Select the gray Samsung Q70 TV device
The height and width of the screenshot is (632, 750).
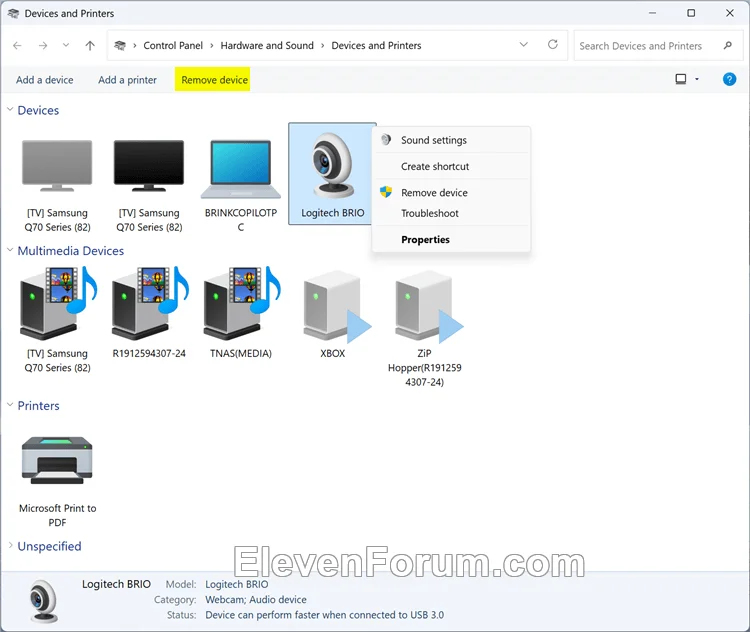tap(57, 186)
